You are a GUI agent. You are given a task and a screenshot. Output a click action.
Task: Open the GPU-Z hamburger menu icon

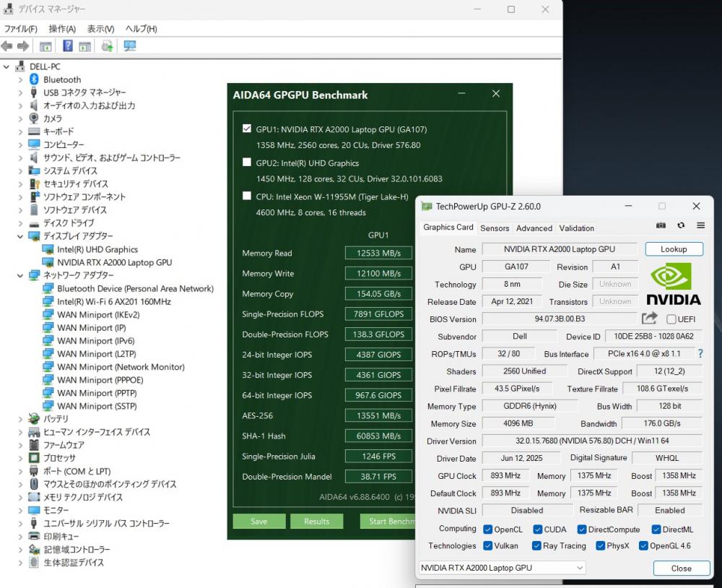pyautogui.click(x=701, y=225)
